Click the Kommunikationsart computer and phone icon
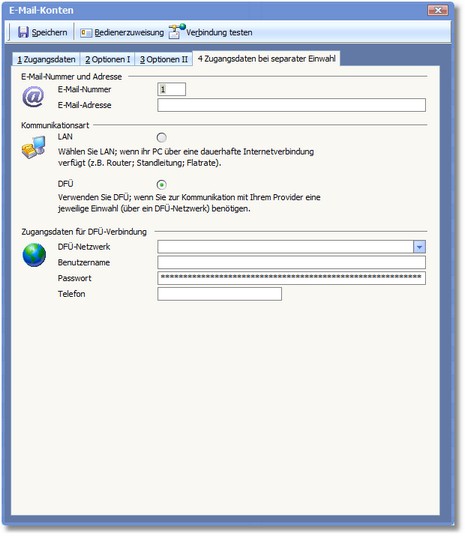This screenshot has width=465, height=536. click(x=33, y=147)
